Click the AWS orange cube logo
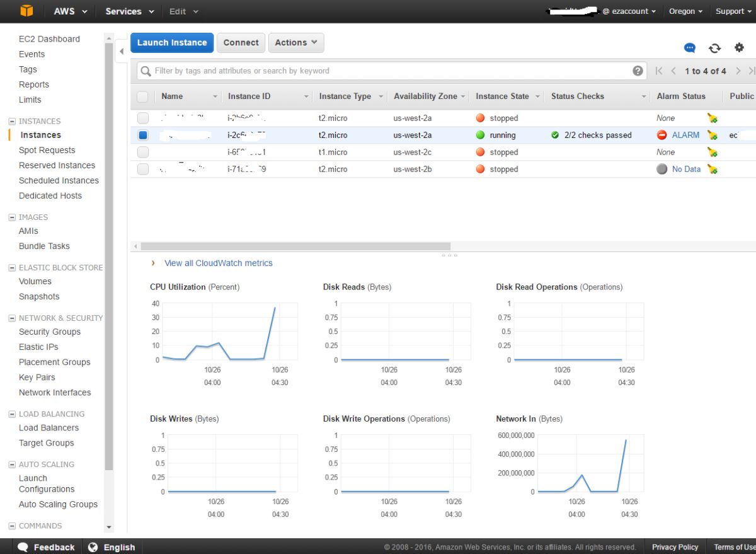 (x=26, y=11)
